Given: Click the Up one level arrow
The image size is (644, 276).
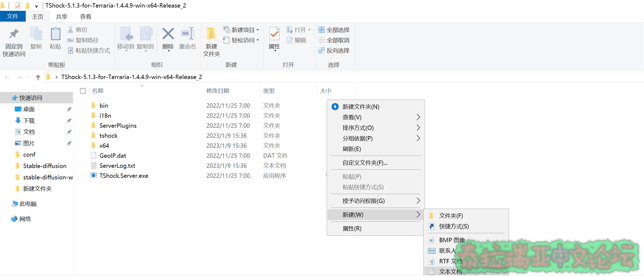Looking at the screenshot, I should click(38, 77).
